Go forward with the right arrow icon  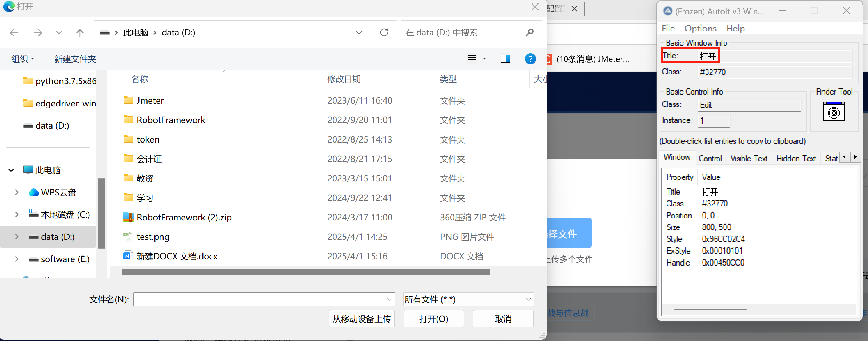point(38,33)
